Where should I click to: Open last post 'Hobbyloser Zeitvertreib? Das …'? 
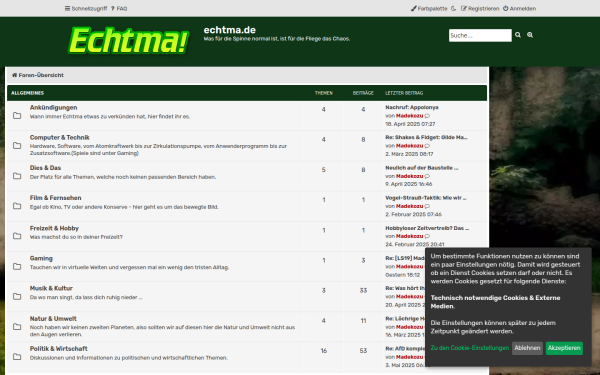427,228
